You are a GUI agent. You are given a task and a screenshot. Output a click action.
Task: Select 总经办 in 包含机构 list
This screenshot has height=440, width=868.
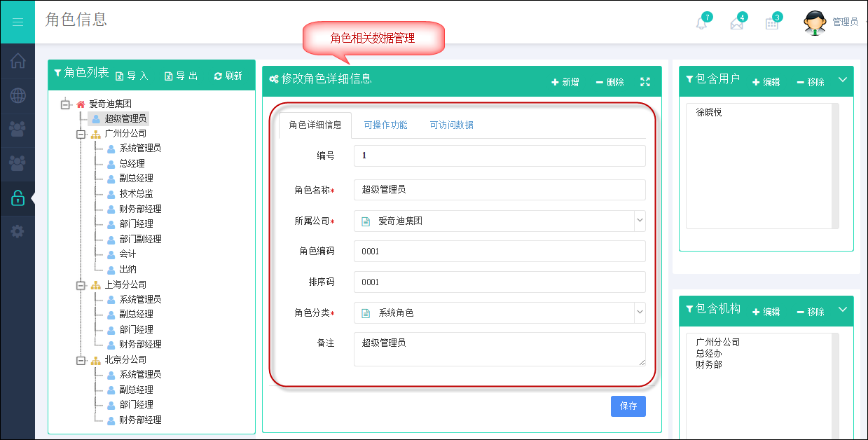click(709, 353)
